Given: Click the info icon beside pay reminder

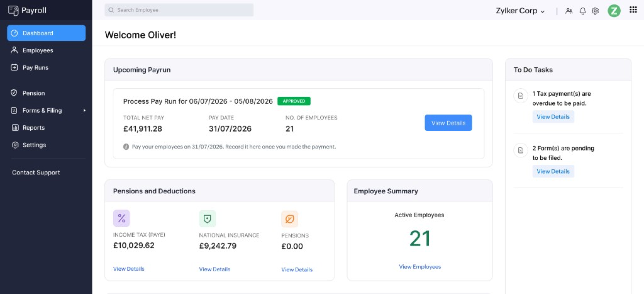Looking at the screenshot, I should pyautogui.click(x=126, y=147).
